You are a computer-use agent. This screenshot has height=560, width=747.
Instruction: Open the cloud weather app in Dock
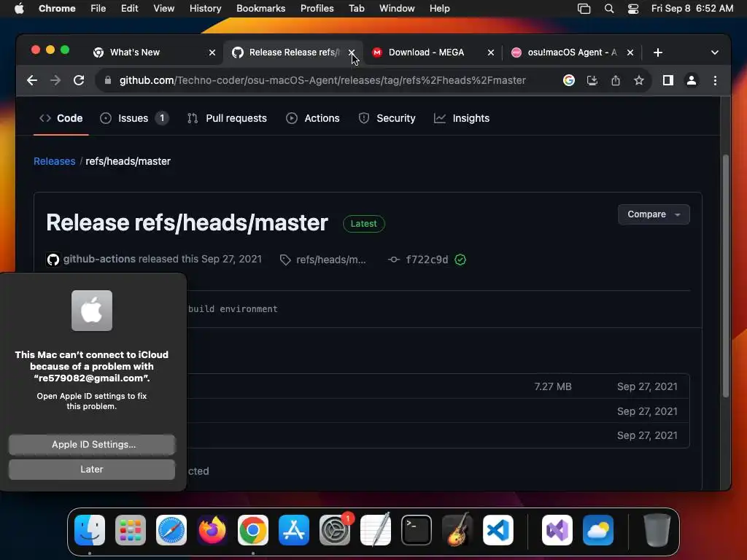coord(598,530)
